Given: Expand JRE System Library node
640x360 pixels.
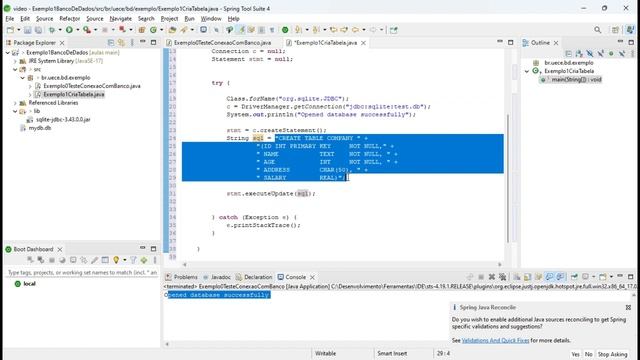Looking at the screenshot, I should point(16,61).
